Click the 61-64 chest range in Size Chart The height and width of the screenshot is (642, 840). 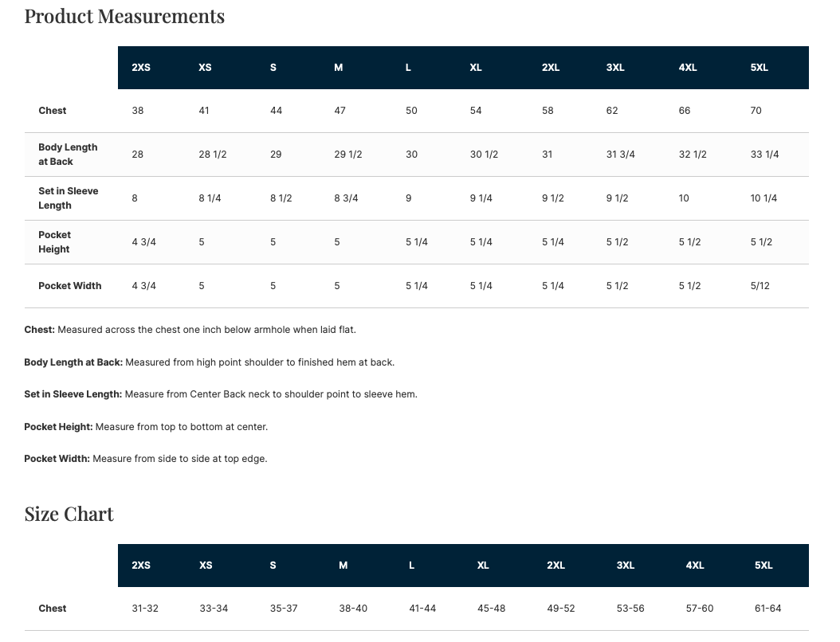click(767, 609)
